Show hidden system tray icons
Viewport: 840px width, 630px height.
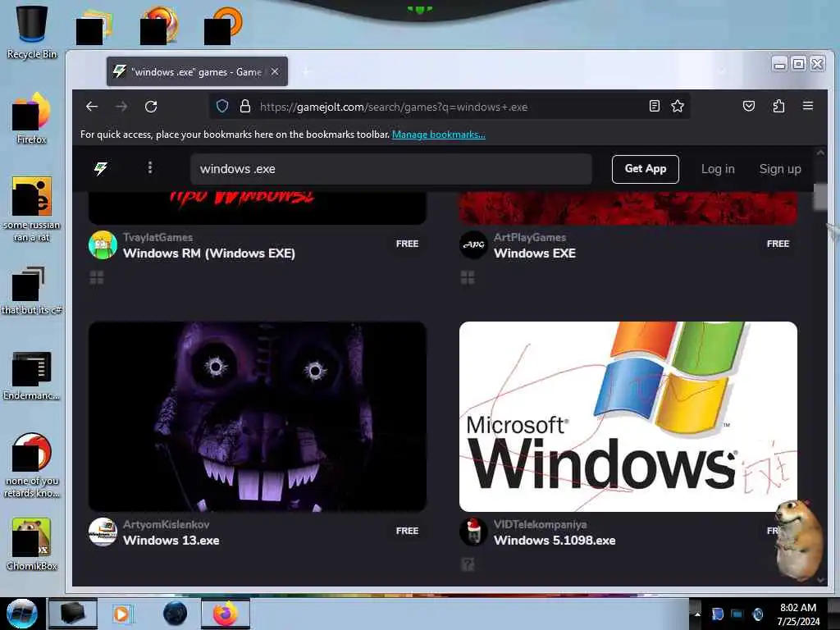pyautogui.click(x=697, y=614)
